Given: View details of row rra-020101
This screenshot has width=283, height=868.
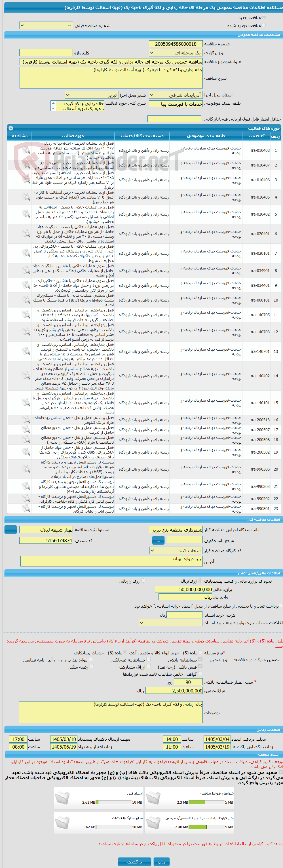Looking at the screenshot, I should click(26, 253).
